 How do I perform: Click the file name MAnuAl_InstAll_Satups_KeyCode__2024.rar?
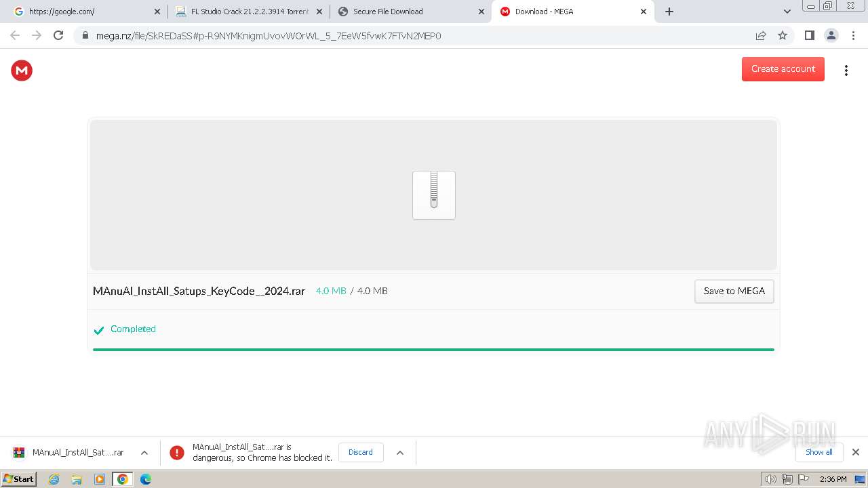click(199, 291)
